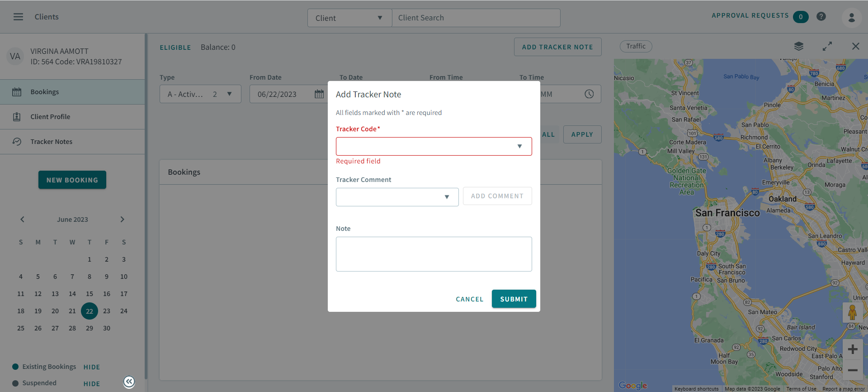
Task: Click the Approval Requests count badge
Action: tap(801, 17)
